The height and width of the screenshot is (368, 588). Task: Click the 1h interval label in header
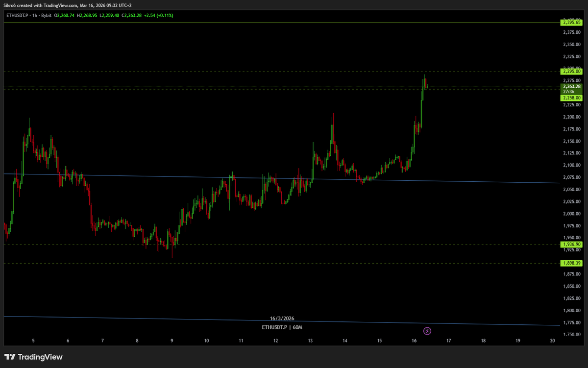tap(36, 16)
